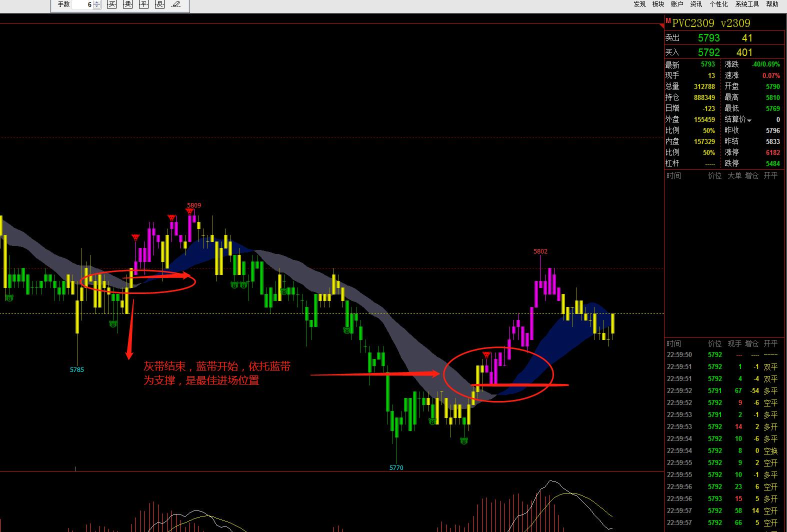
Task: Click the 平 (close position) icon
Action: 144,4
